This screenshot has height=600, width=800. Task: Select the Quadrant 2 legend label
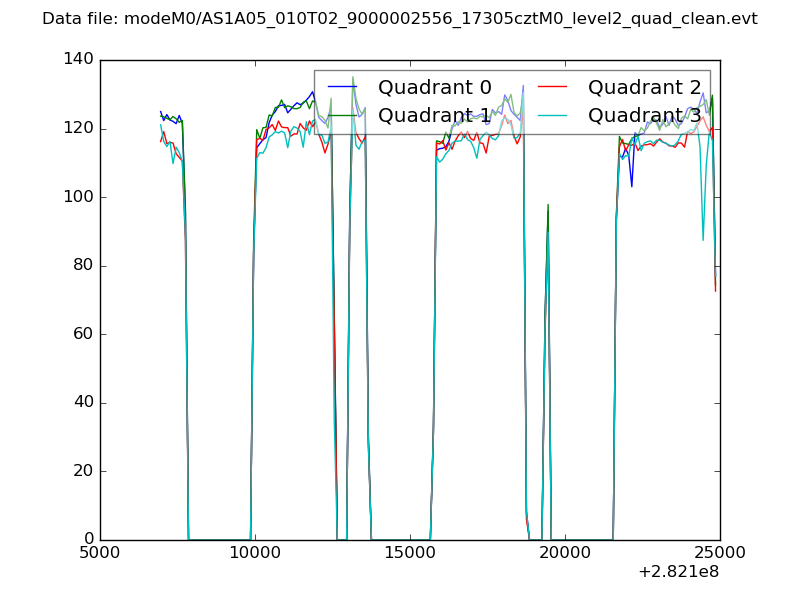pyautogui.click(x=644, y=87)
